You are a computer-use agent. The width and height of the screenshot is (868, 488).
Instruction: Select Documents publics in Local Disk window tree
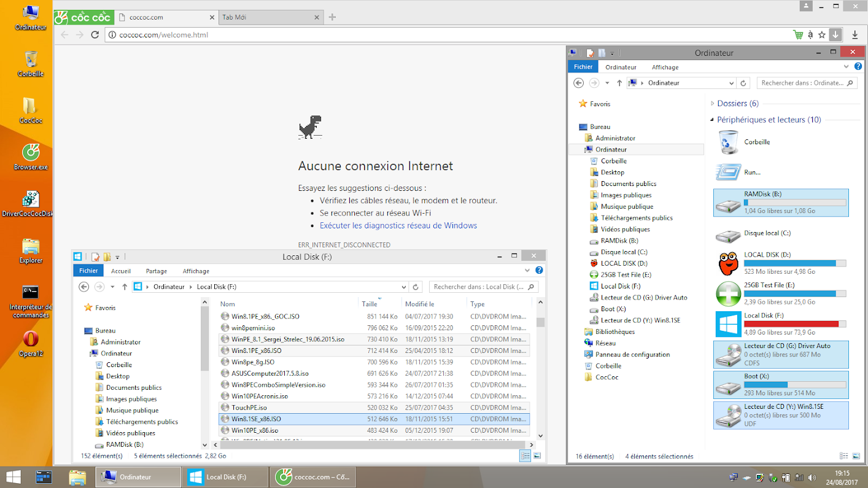[x=128, y=387]
